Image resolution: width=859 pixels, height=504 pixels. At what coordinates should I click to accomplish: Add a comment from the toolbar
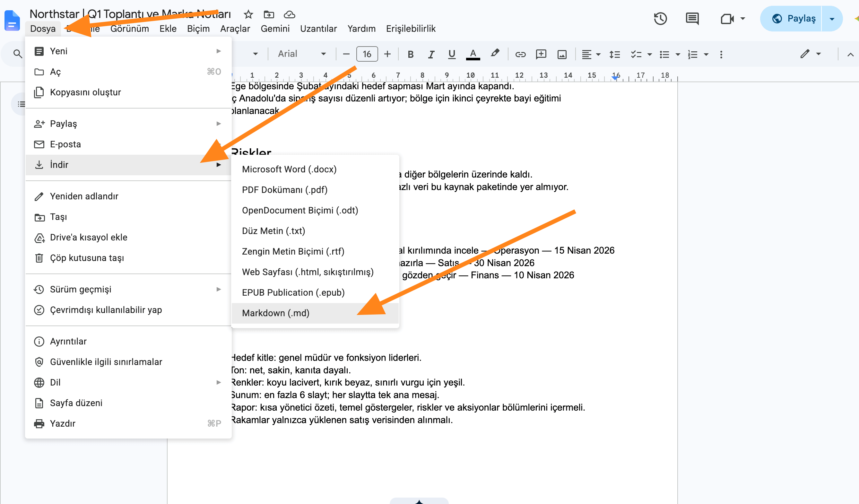(x=541, y=54)
